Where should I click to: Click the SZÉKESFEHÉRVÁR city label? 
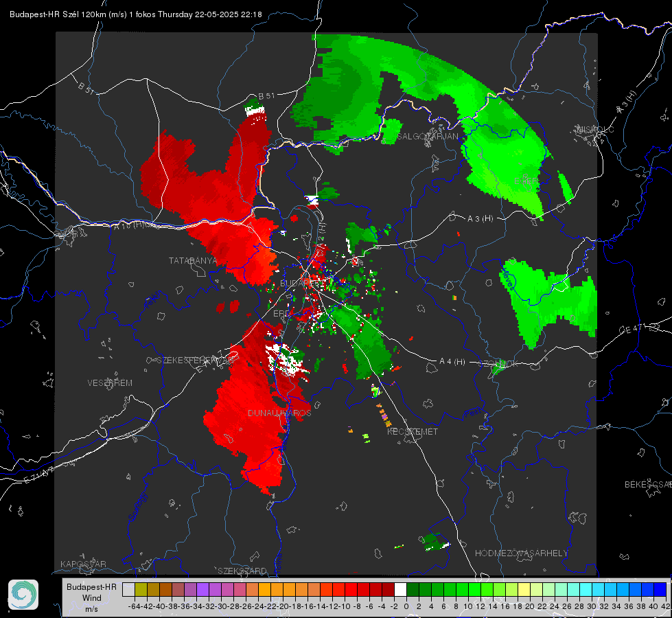tap(196, 360)
